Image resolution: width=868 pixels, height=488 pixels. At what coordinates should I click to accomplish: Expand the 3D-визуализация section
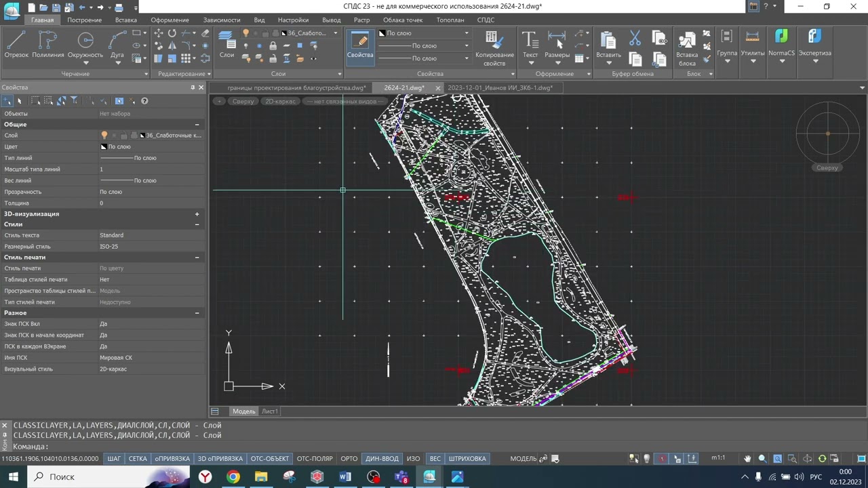click(197, 214)
